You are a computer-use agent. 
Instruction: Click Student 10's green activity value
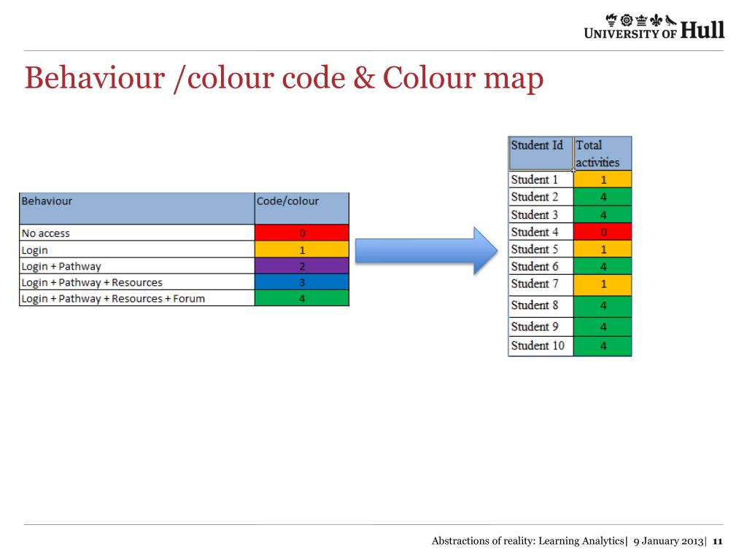point(603,346)
